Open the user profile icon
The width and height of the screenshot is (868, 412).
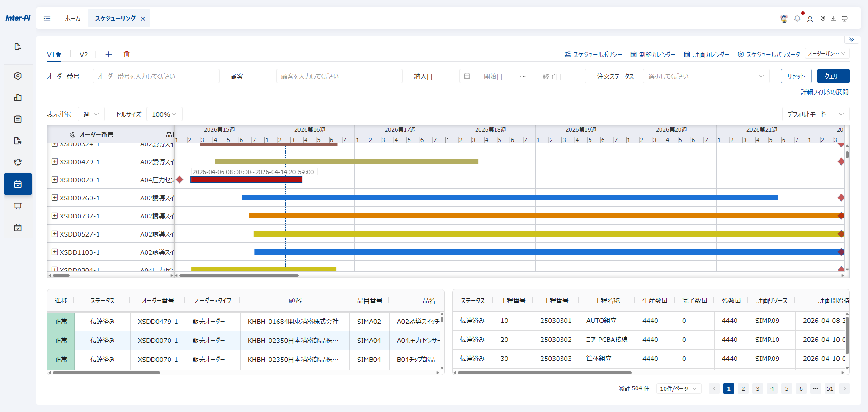point(810,19)
